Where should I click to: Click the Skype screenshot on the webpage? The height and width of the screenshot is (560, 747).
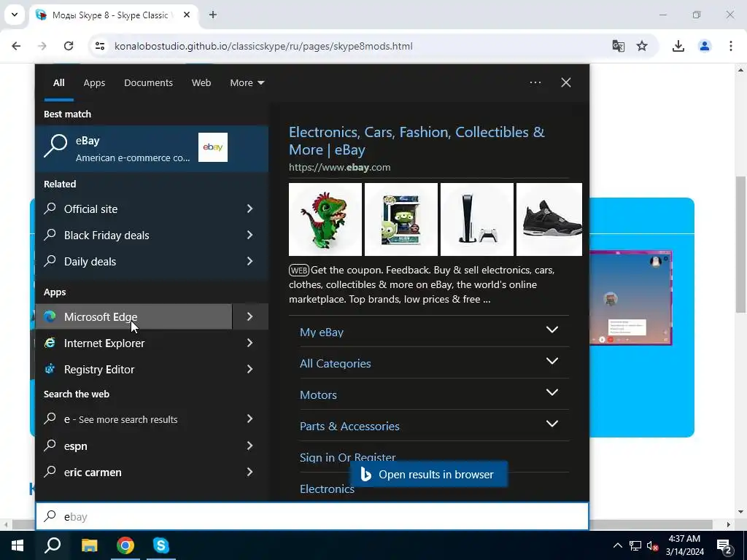[x=631, y=297]
